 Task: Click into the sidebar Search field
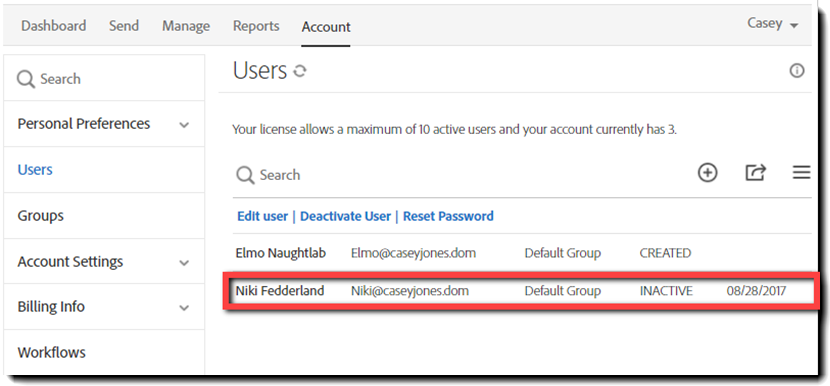coord(104,79)
